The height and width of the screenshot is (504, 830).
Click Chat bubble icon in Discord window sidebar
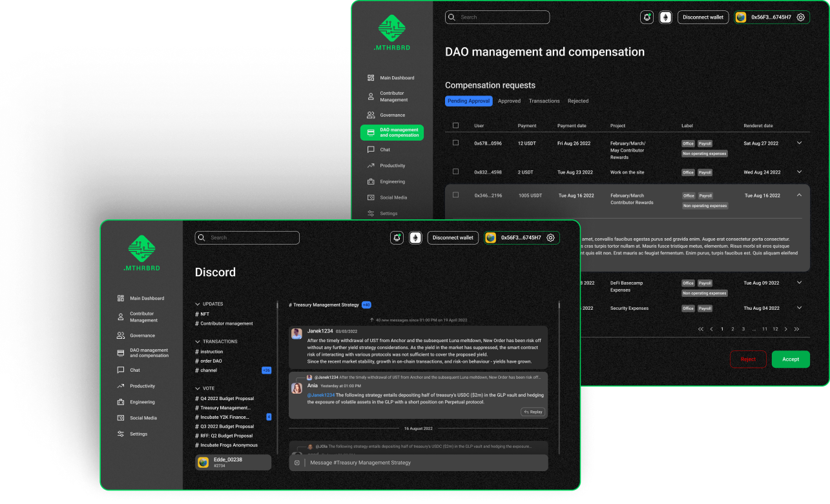121,370
